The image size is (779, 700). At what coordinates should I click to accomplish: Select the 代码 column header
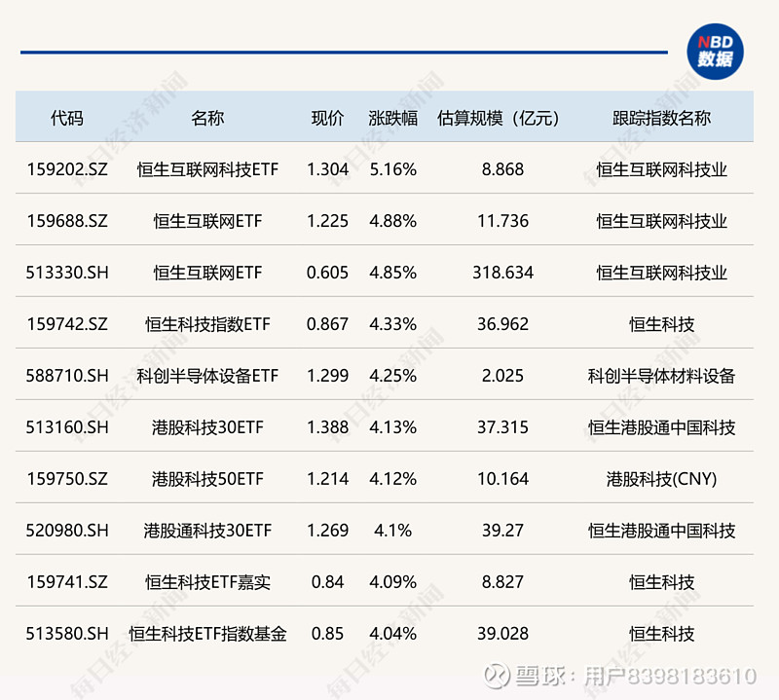[x=68, y=118]
